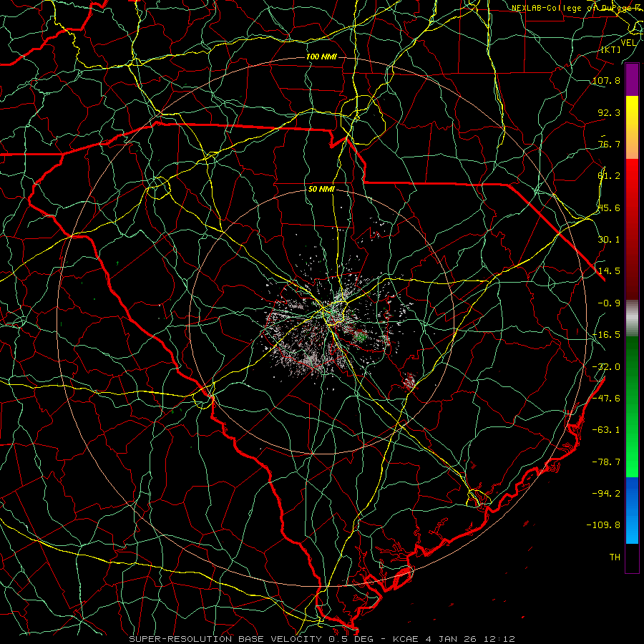Image resolution: width=644 pixels, height=644 pixels.
Task: Click the 100 NMI range ring label
Action: click(321, 57)
